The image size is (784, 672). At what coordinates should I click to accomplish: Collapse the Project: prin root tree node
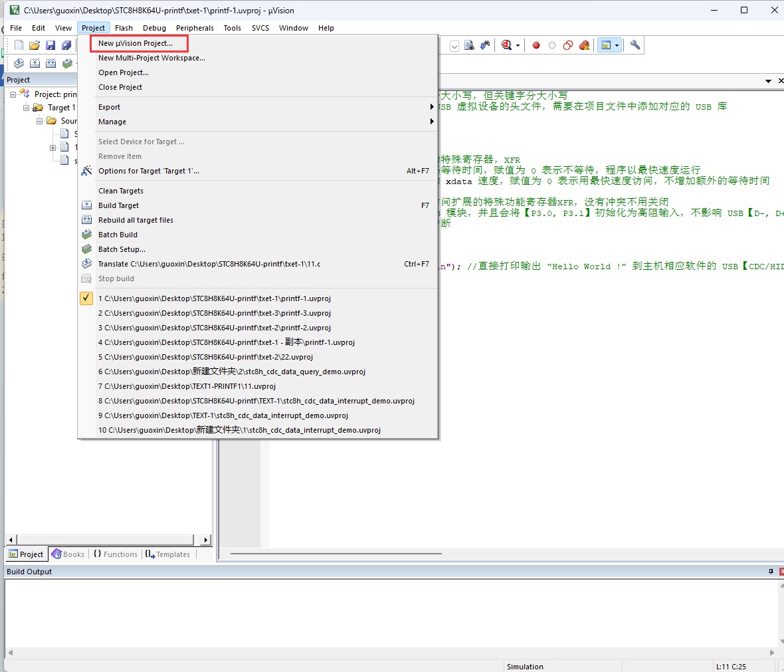pos(13,94)
